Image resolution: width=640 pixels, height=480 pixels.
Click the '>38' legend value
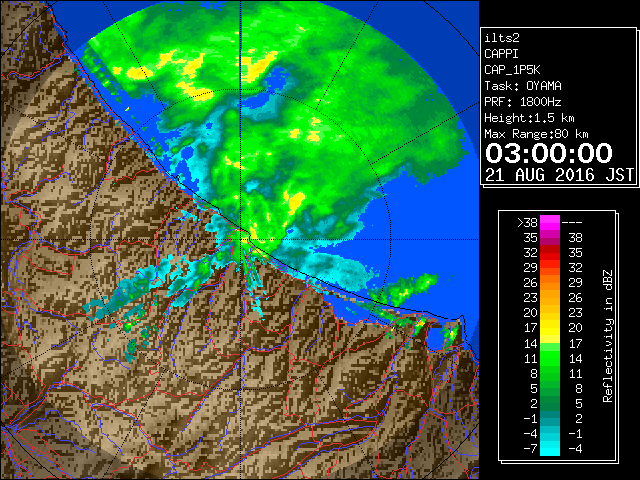(527, 223)
